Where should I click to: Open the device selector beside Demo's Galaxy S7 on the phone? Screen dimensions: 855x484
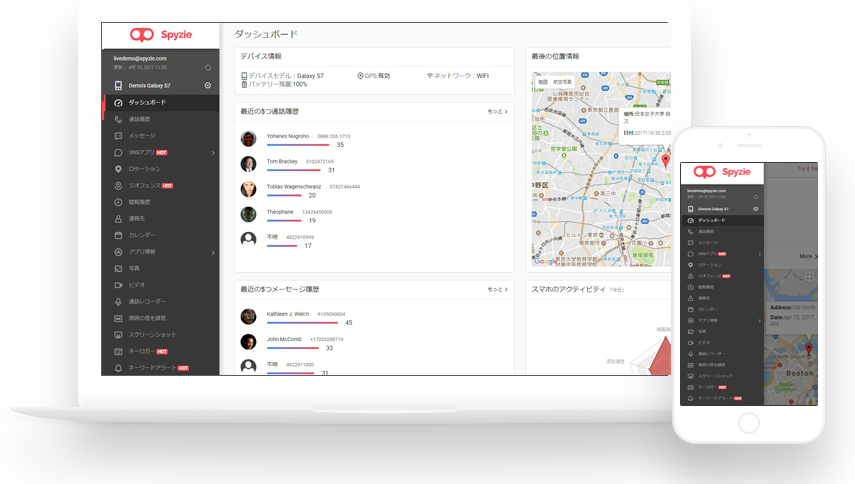pos(756,209)
